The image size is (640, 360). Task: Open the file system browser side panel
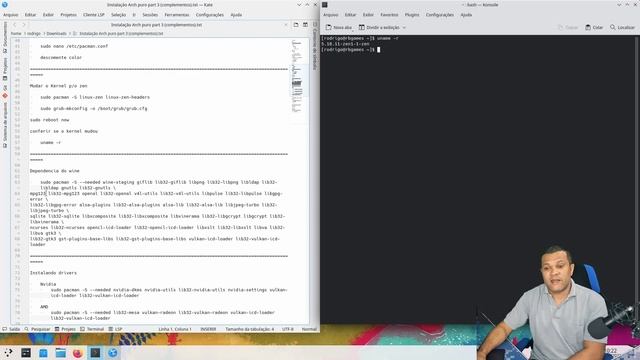tap(5, 125)
